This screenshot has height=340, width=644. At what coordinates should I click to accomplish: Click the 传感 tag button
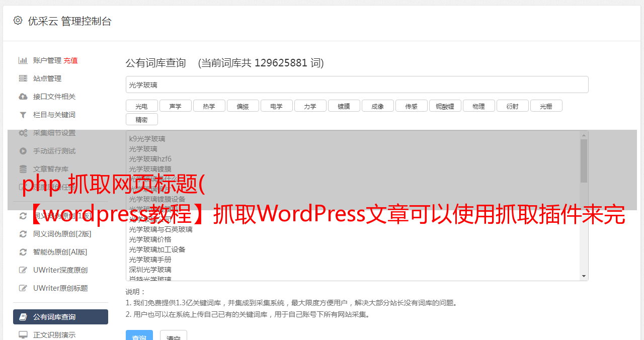[411, 106]
